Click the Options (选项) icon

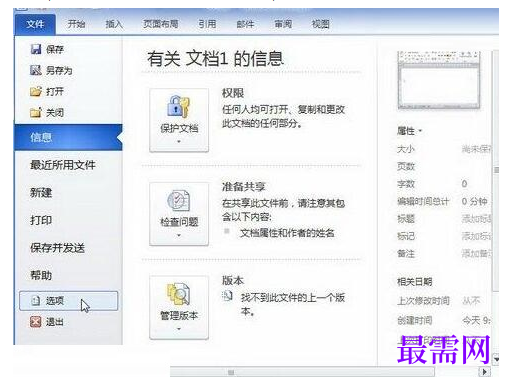(x=36, y=301)
